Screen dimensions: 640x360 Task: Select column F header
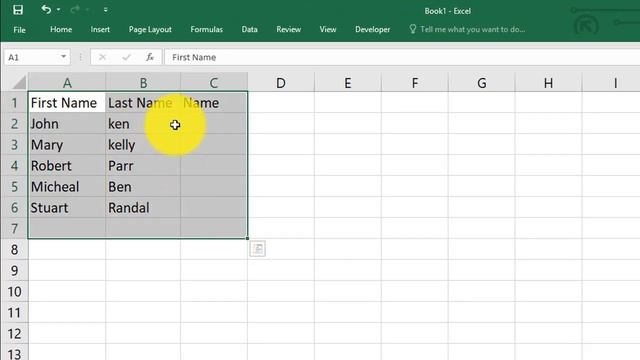point(415,83)
